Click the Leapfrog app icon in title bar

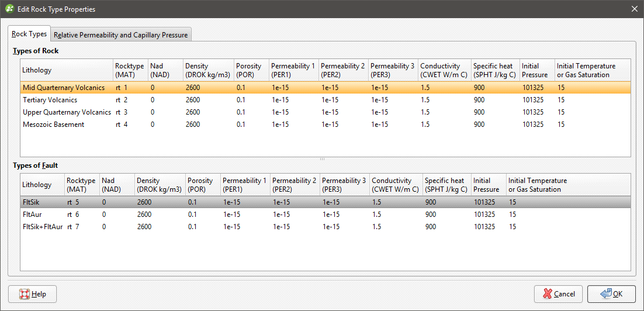tap(9, 9)
